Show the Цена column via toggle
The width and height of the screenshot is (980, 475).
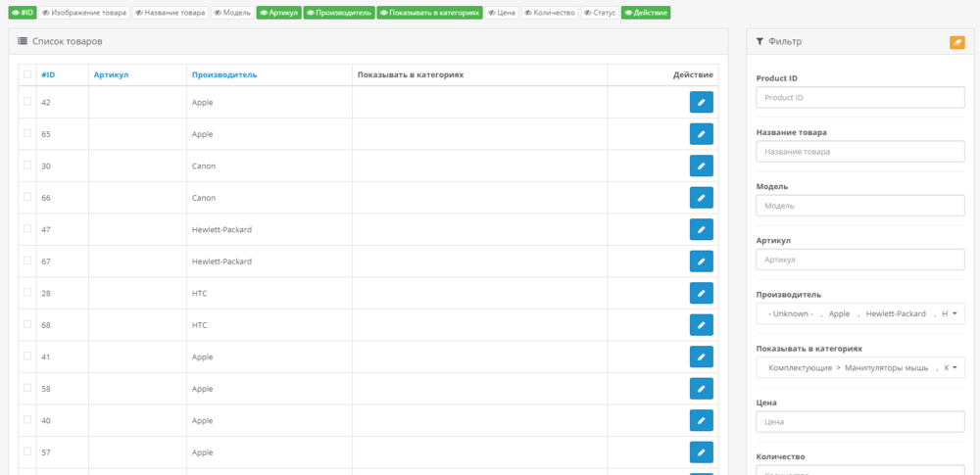tap(503, 13)
